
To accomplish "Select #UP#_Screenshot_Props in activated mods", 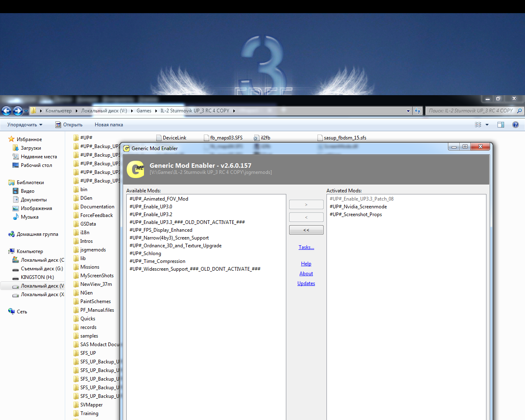I will coord(356,215).
